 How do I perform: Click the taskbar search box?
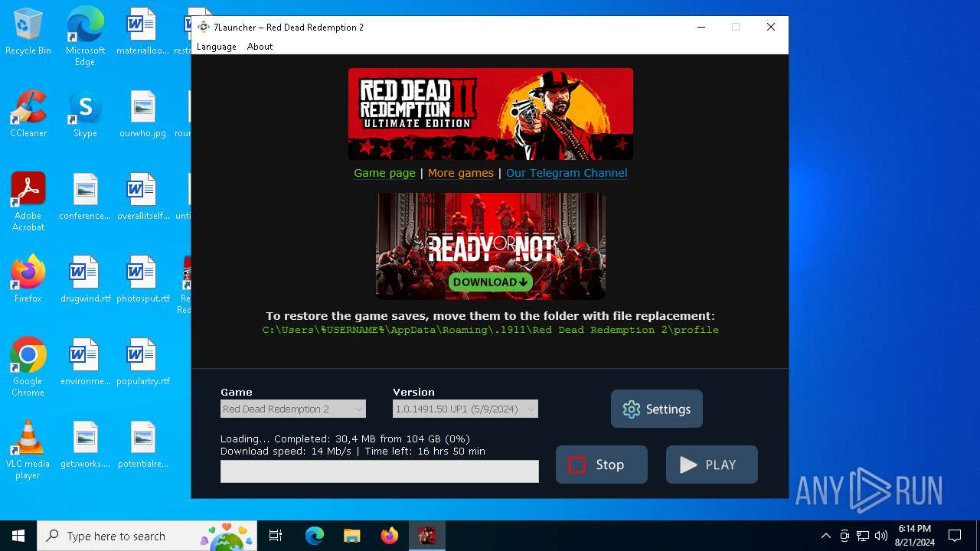pyautogui.click(x=149, y=536)
